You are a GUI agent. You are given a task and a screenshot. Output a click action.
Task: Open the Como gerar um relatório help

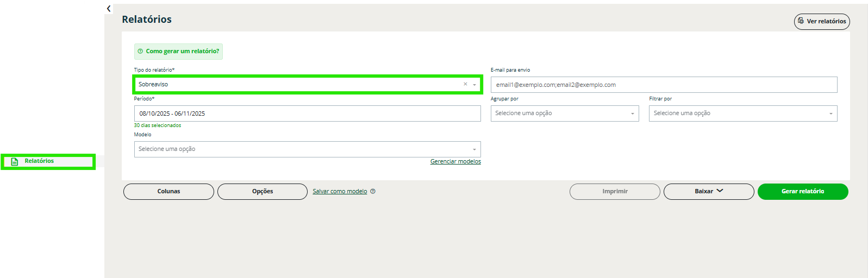coord(178,52)
